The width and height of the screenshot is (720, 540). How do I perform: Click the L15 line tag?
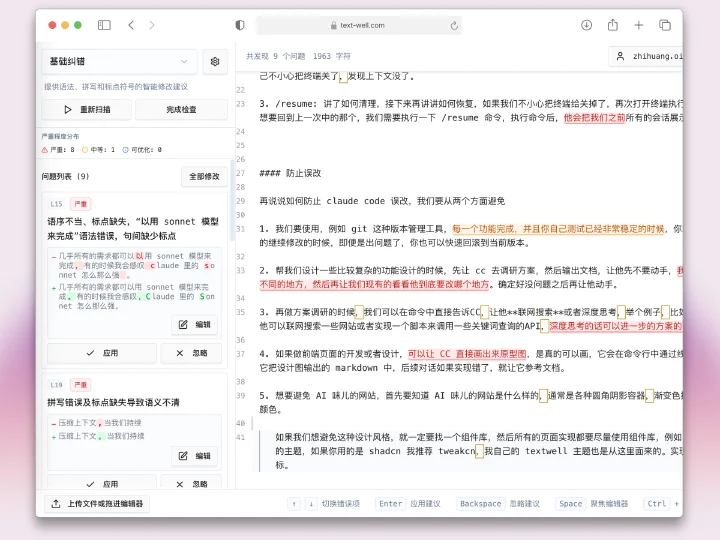coord(56,204)
